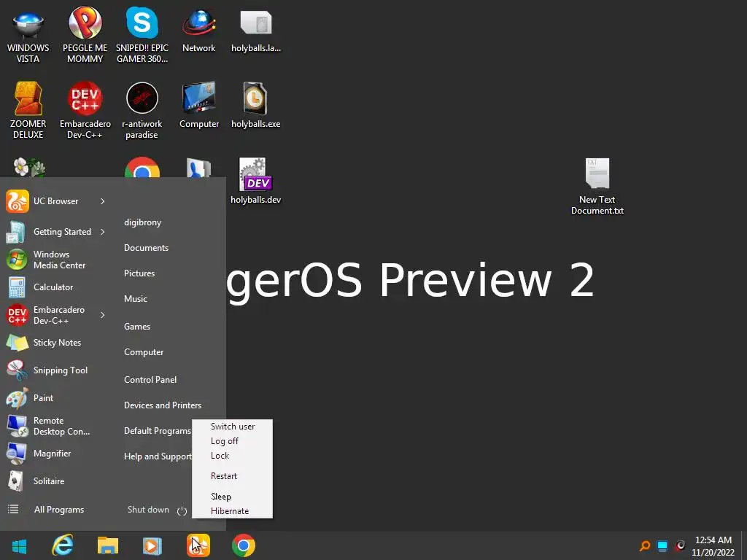This screenshot has width=747, height=560.
Task: Click the blue monitor tray icon
Action: 662,545
